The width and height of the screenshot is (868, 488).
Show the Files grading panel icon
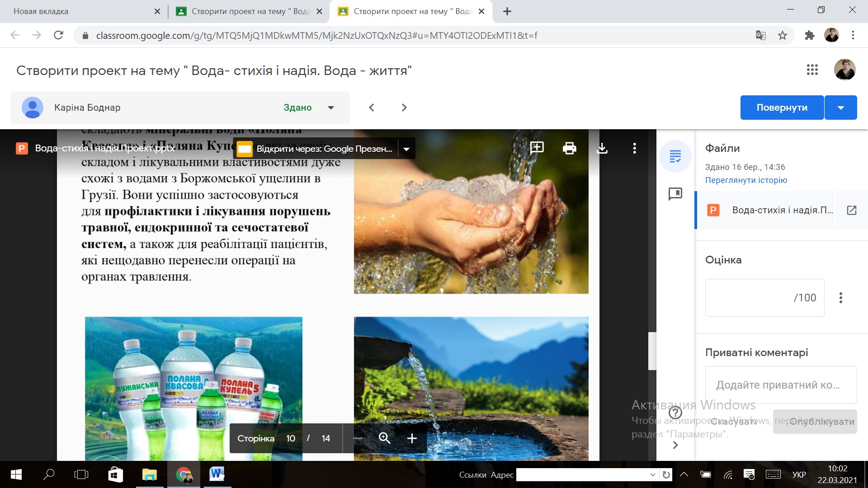point(675,156)
